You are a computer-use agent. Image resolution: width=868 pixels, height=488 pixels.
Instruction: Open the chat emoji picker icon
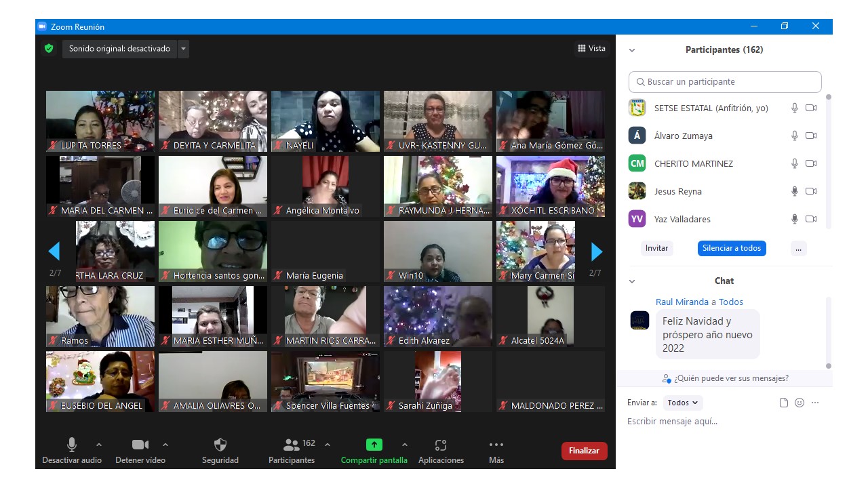[800, 403]
